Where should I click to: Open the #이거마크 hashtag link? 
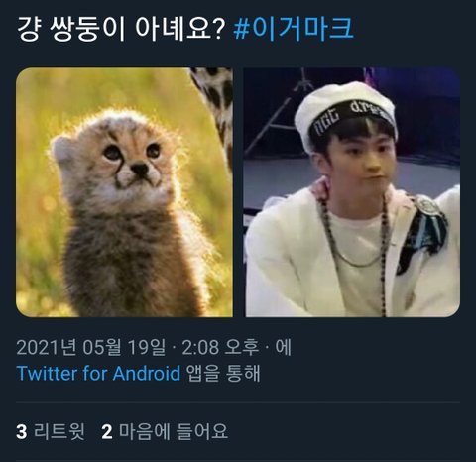[x=294, y=29]
